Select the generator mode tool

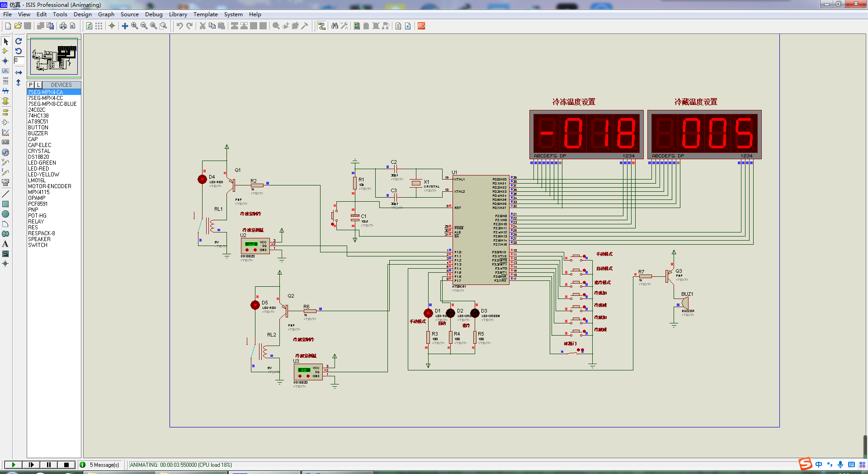pos(5,152)
